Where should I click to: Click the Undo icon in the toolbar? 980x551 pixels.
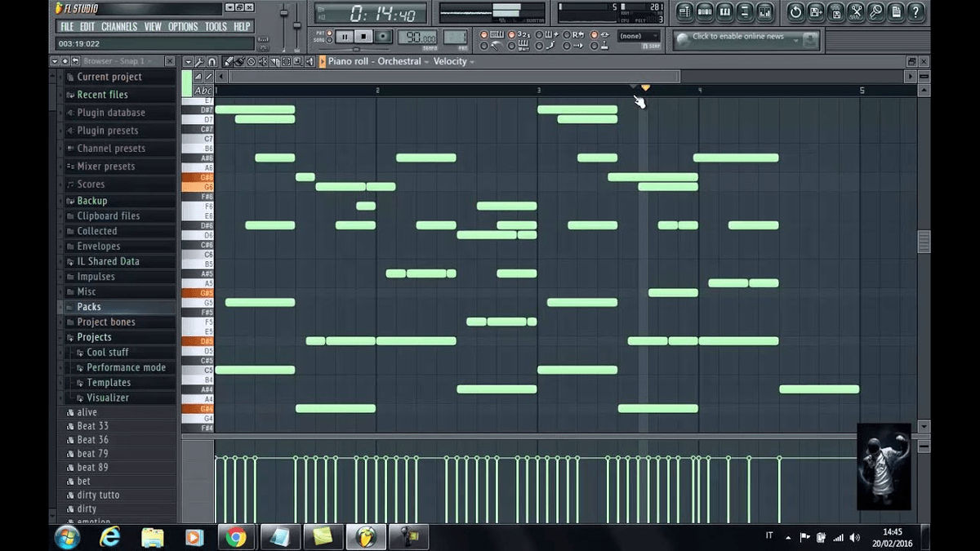[795, 11]
